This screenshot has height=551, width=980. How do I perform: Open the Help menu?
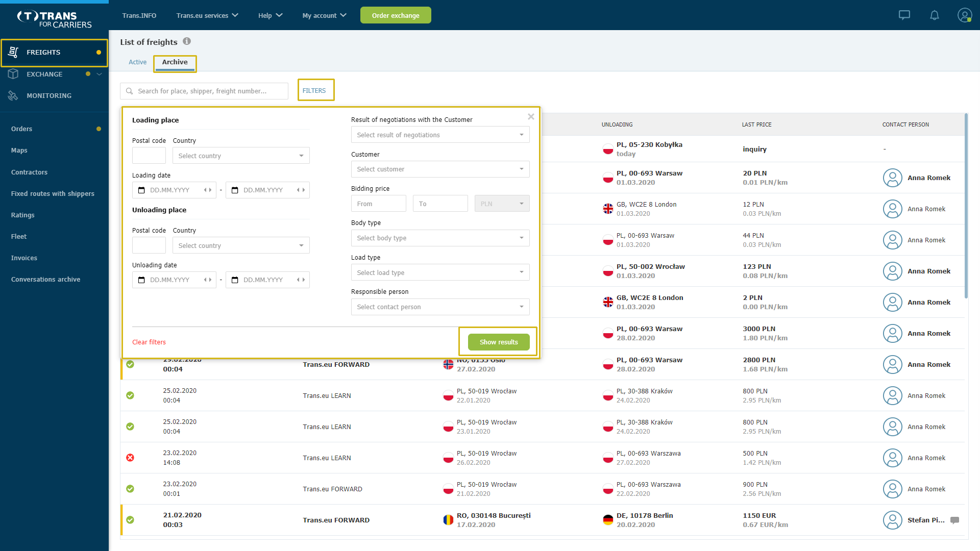click(x=270, y=15)
